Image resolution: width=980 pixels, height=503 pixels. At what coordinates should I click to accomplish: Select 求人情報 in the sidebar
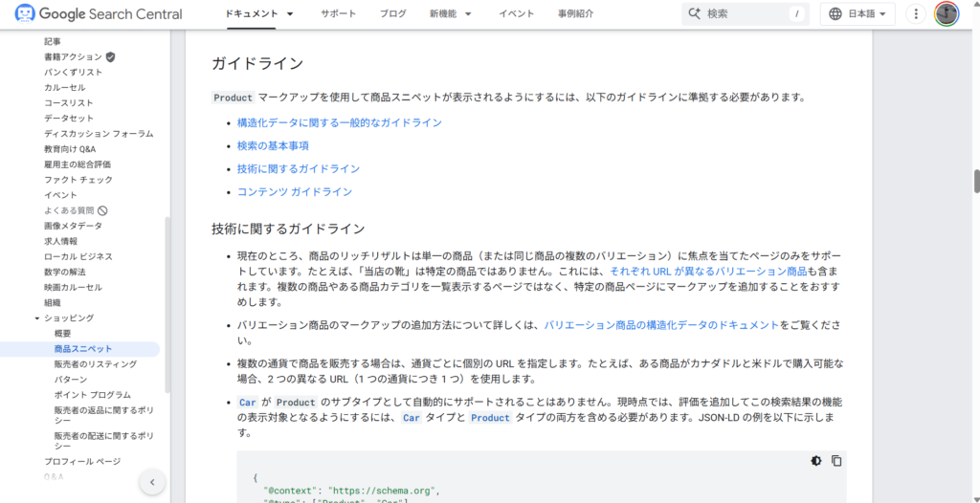(x=60, y=241)
